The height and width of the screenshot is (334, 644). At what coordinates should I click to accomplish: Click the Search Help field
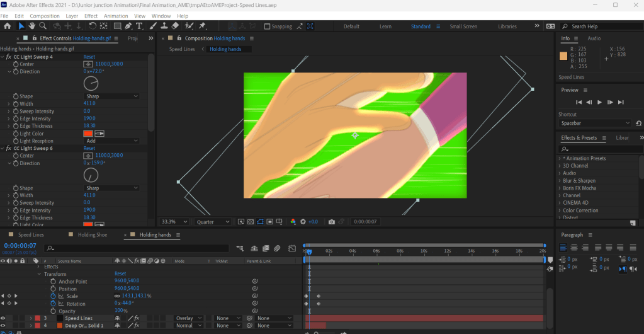coord(595,26)
